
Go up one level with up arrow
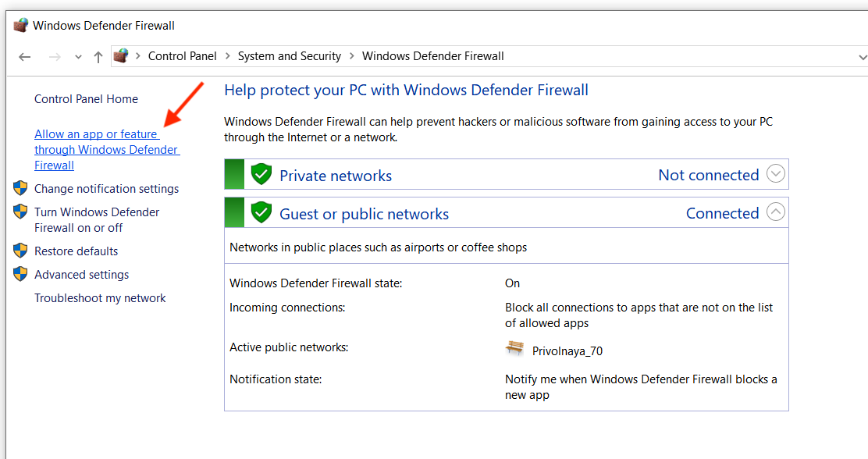pyautogui.click(x=98, y=57)
